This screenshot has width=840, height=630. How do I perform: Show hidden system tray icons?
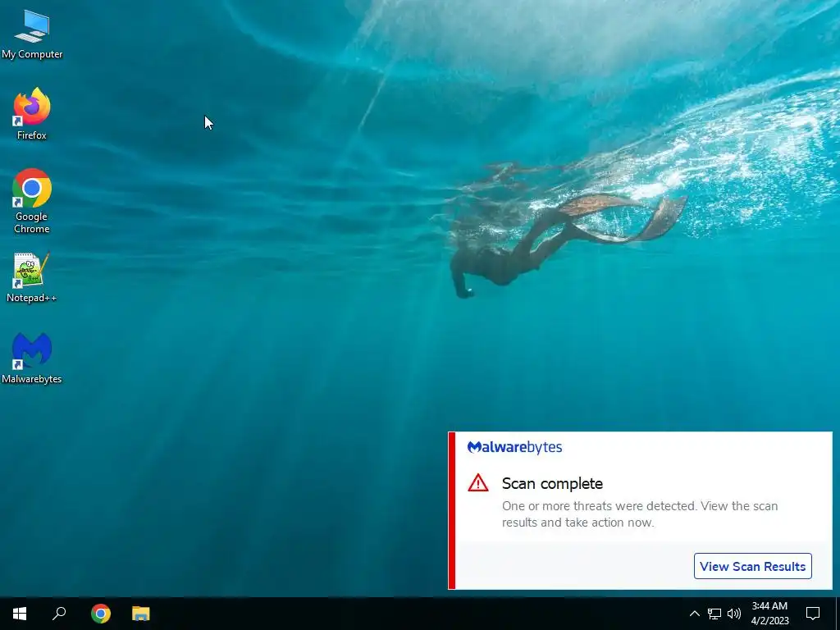[694, 614]
